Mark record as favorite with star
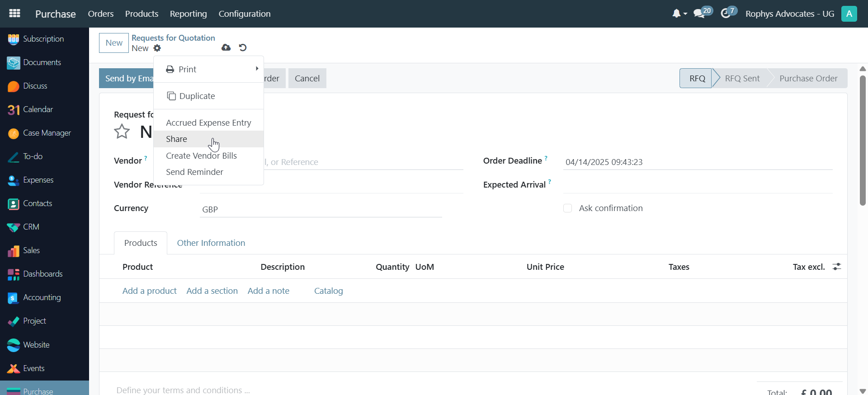Image resolution: width=868 pixels, height=395 pixels. (122, 132)
